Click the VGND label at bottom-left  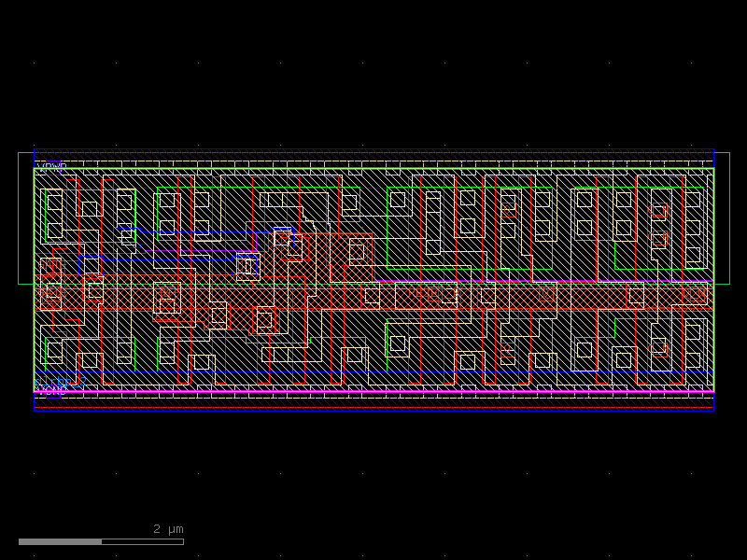(x=51, y=390)
